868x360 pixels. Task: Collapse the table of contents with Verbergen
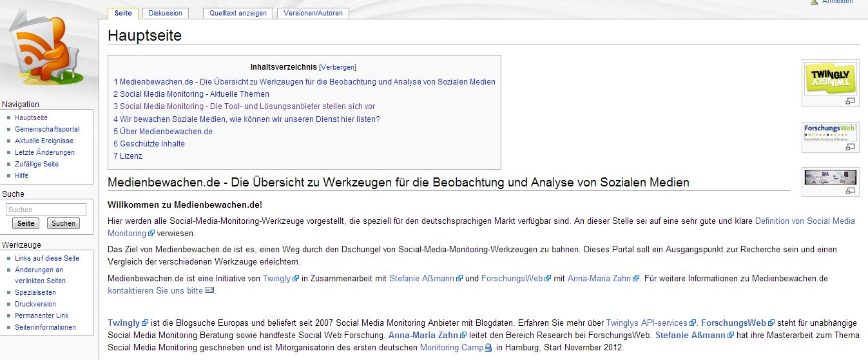point(338,67)
